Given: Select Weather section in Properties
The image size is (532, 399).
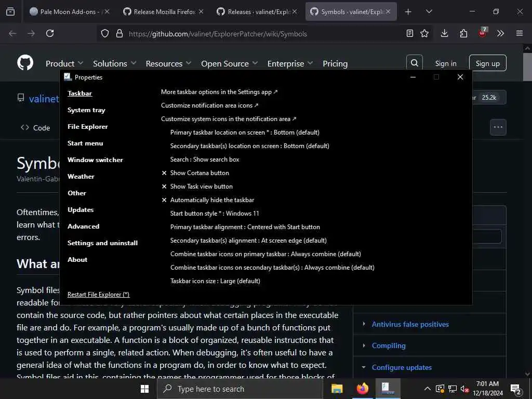Looking at the screenshot, I should (x=81, y=177).
